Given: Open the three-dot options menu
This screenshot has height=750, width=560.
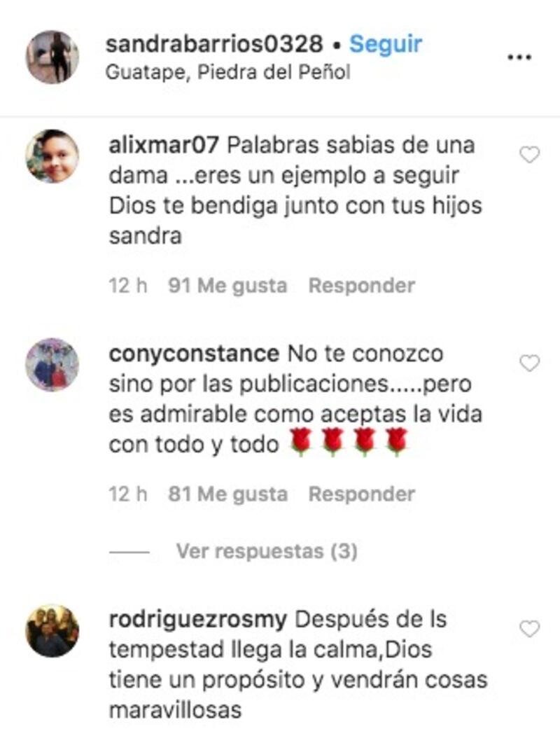Looking at the screenshot, I should click(x=519, y=57).
